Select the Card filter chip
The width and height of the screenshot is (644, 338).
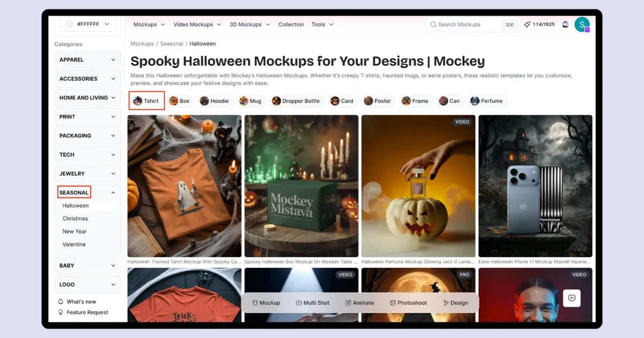point(342,101)
